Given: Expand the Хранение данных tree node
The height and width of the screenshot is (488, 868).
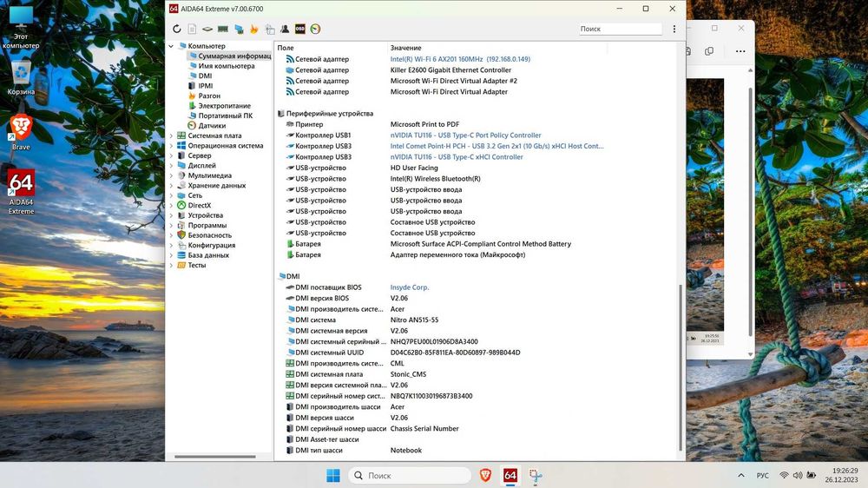Looking at the screenshot, I should (x=172, y=186).
